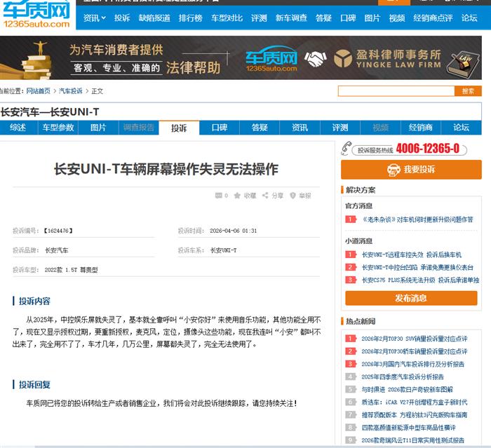Click the search input field
The image size is (491, 448).
pyautogui.click(x=396, y=91)
